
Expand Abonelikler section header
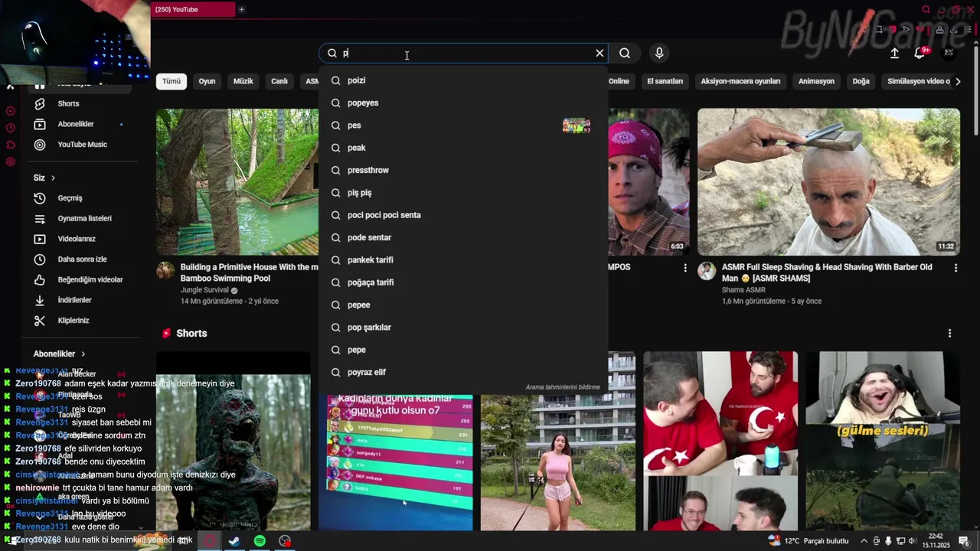(60, 354)
